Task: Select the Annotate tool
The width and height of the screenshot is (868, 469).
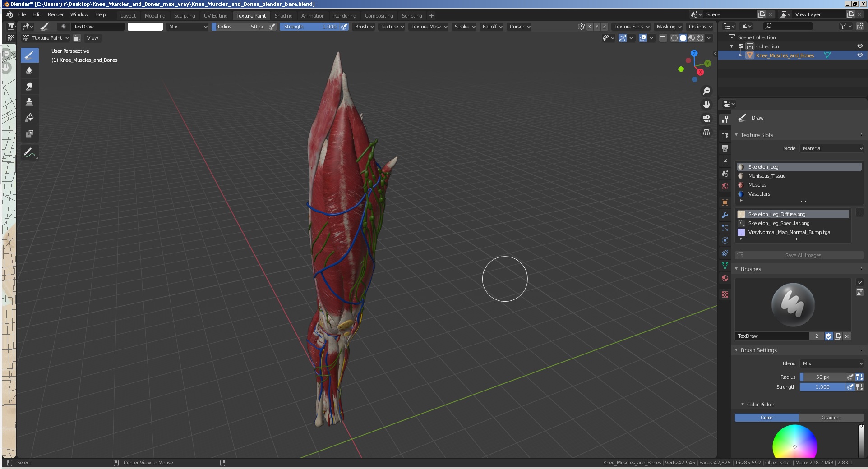Action: [x=29, y=153]
